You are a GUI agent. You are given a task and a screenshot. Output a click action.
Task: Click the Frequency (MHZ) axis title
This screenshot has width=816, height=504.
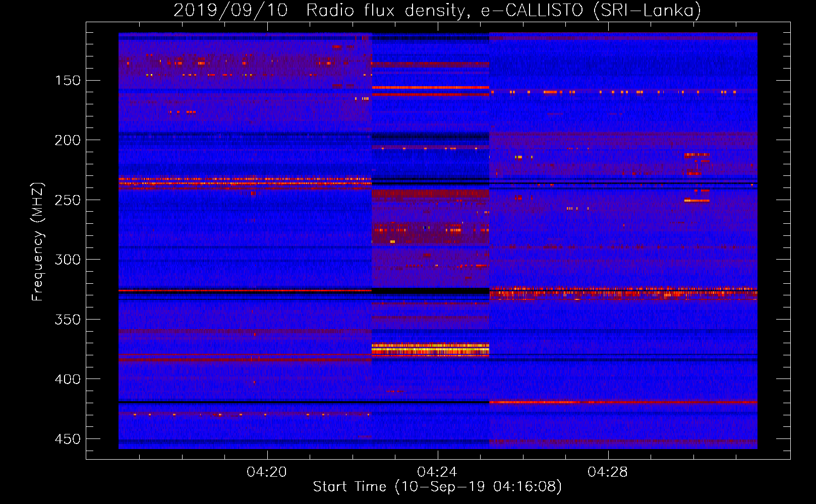coord(38,241)
